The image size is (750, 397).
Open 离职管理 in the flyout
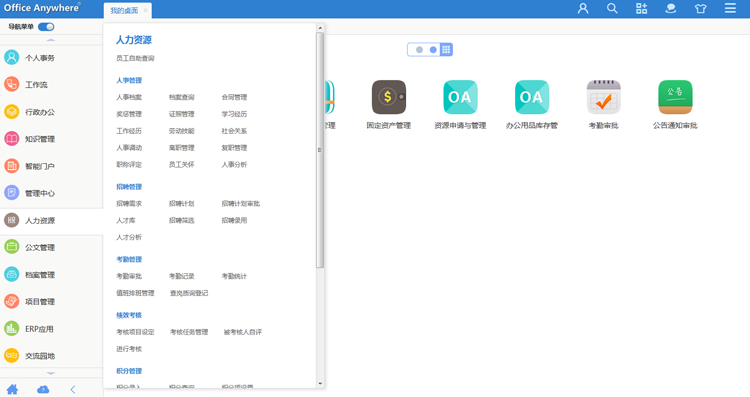coord(182,148)
